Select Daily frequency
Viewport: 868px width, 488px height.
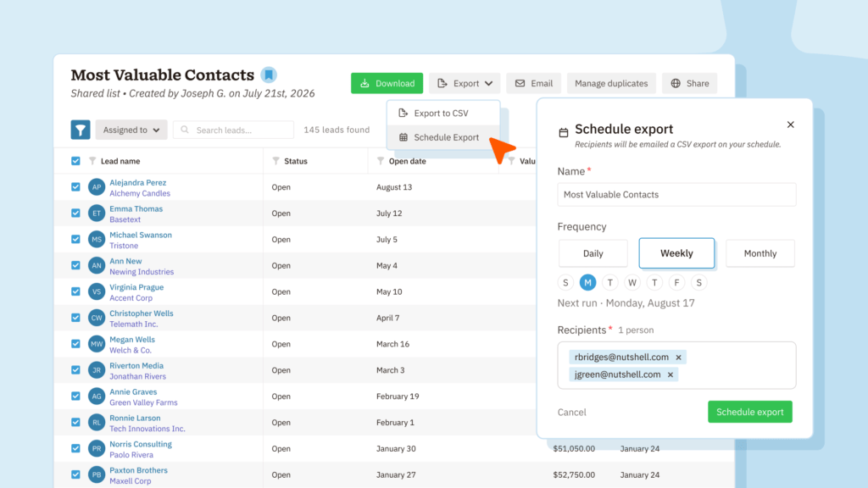pos(593,253)
